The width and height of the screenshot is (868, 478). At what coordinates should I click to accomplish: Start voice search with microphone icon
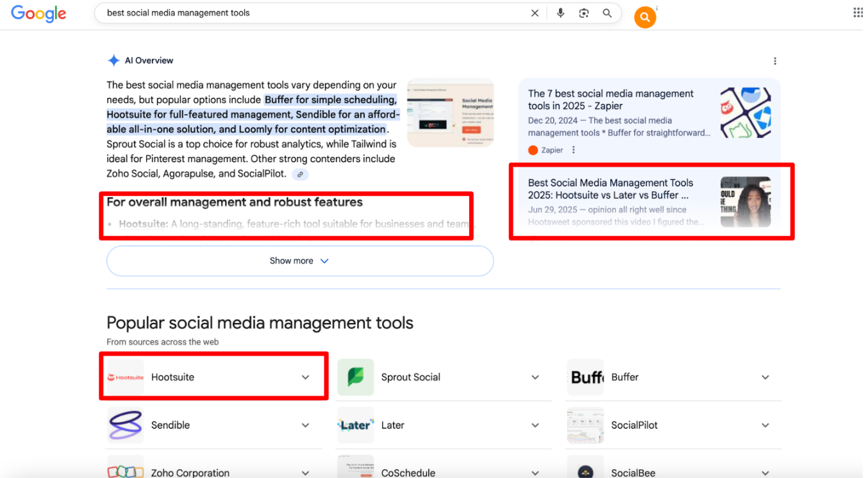click(560, 13)
